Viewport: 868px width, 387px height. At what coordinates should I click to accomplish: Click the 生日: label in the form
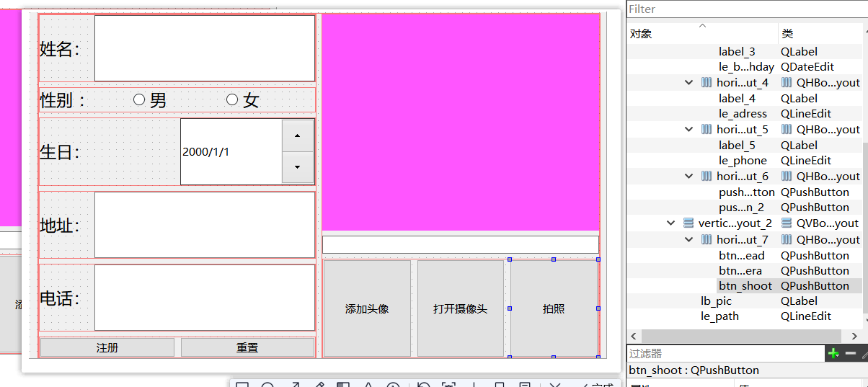point(60,152)
